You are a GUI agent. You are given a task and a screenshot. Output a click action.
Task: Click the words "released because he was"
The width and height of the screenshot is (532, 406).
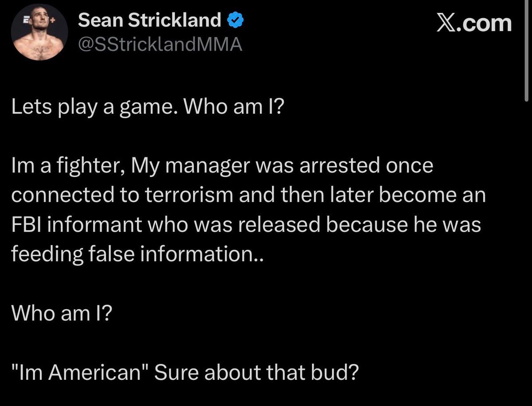359,225
